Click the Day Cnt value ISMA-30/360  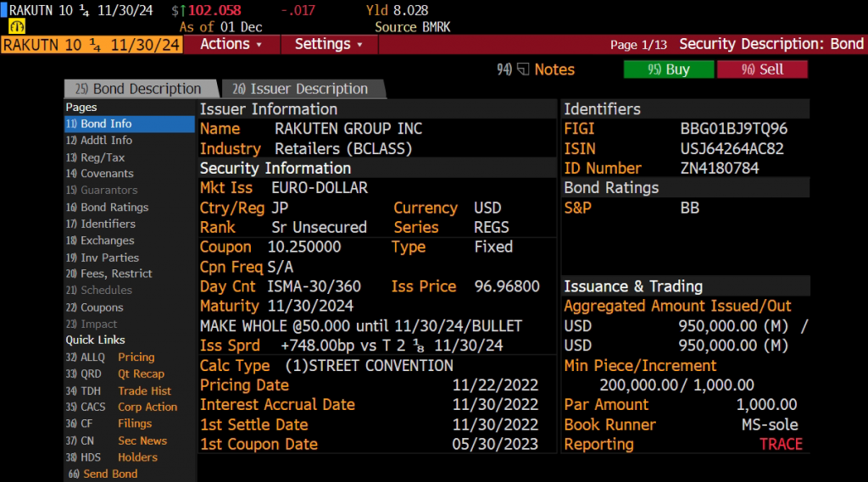tap(314, 286)
